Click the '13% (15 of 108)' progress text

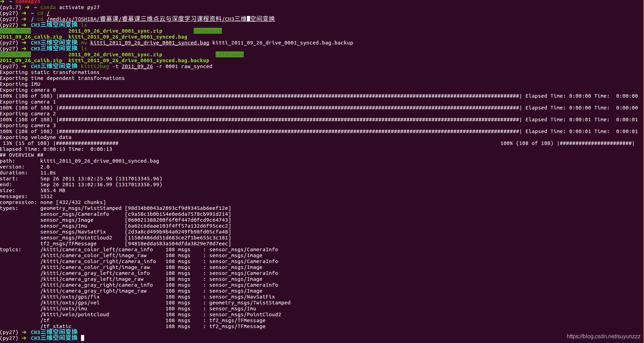point(26,143)
